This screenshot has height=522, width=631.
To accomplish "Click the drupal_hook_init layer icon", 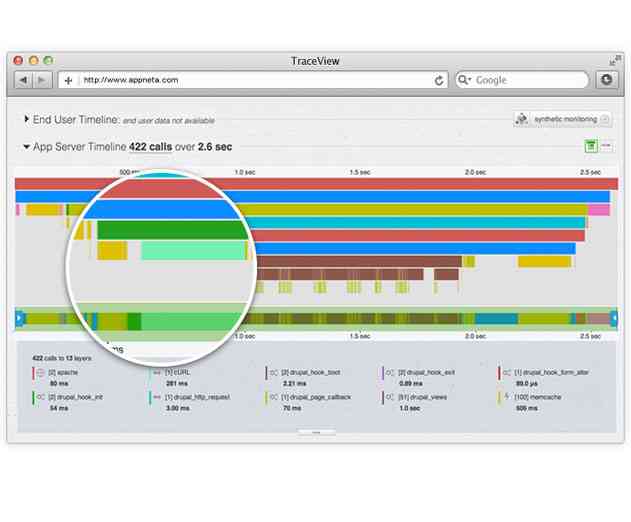I will (x=40, y=397).
